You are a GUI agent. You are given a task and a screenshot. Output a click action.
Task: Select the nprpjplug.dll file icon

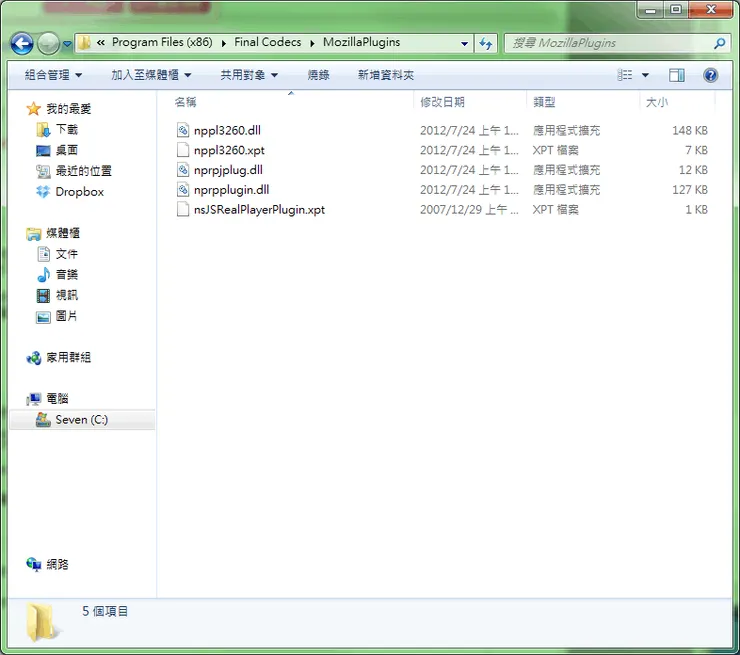coord(183,169)
